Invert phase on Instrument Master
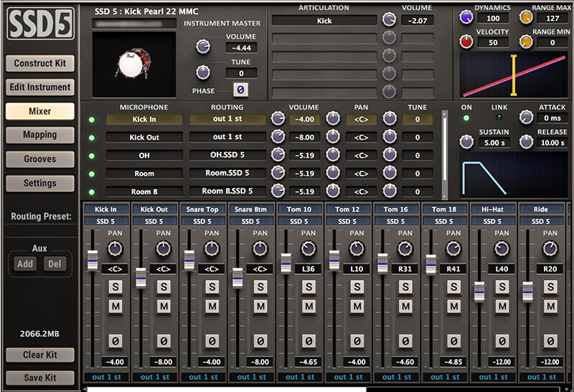This screenshot has height=392, width=574. (241, 90)
